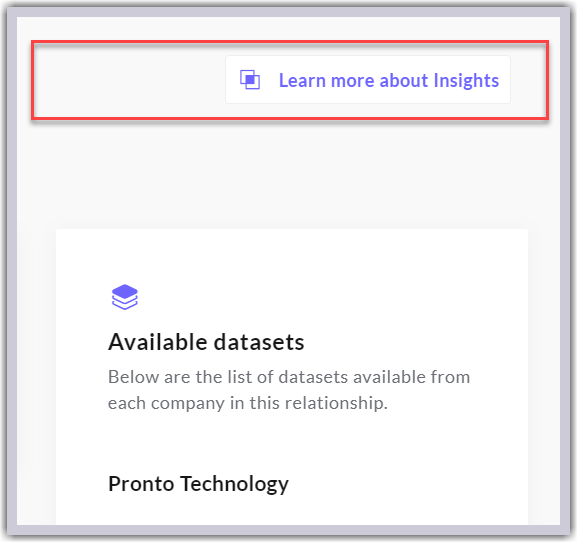Click the word 'Available' in the heading

tap(158, 342)
